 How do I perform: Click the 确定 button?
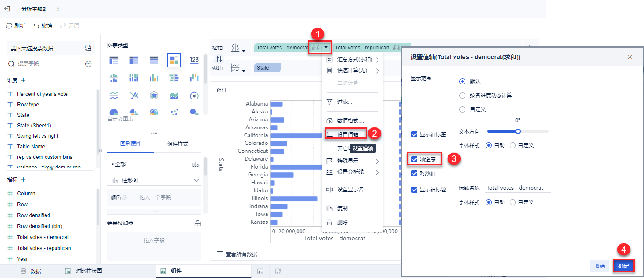pos(623,266)
